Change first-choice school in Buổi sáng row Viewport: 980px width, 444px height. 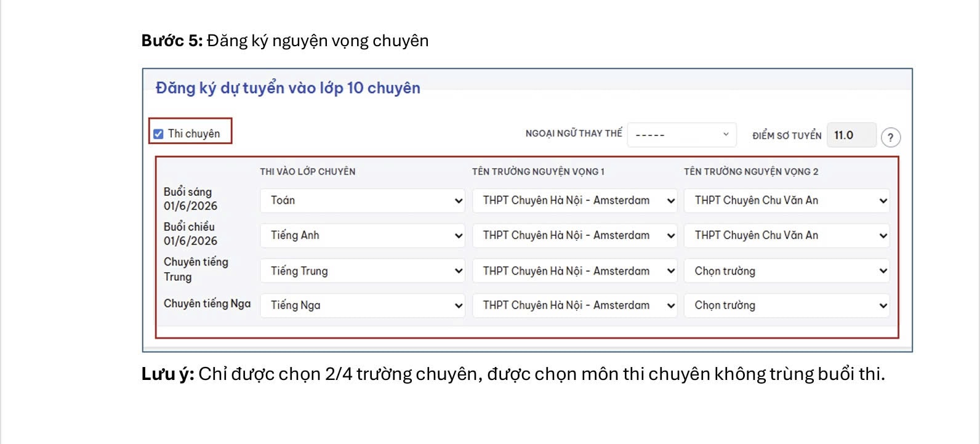pyautogui.click(x=574, y=201)
